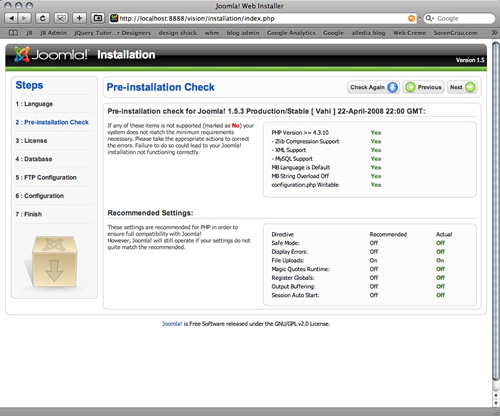The width and height of the screenshot is (500, 416).
Task: Click the orange RSS/reload icon in address bar
Action: 412,18
